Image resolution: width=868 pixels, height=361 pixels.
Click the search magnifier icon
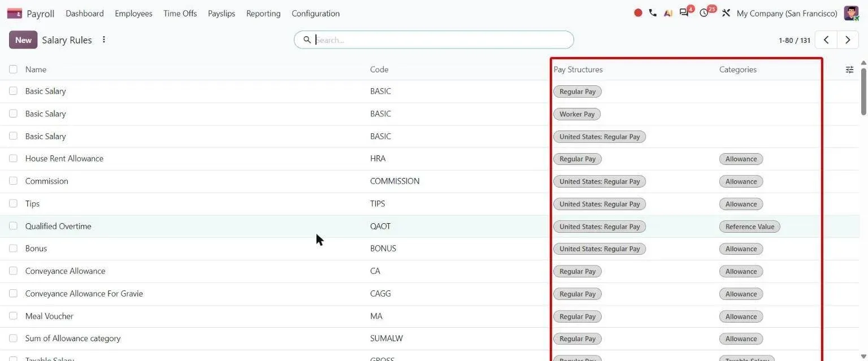tap(307, 40)
